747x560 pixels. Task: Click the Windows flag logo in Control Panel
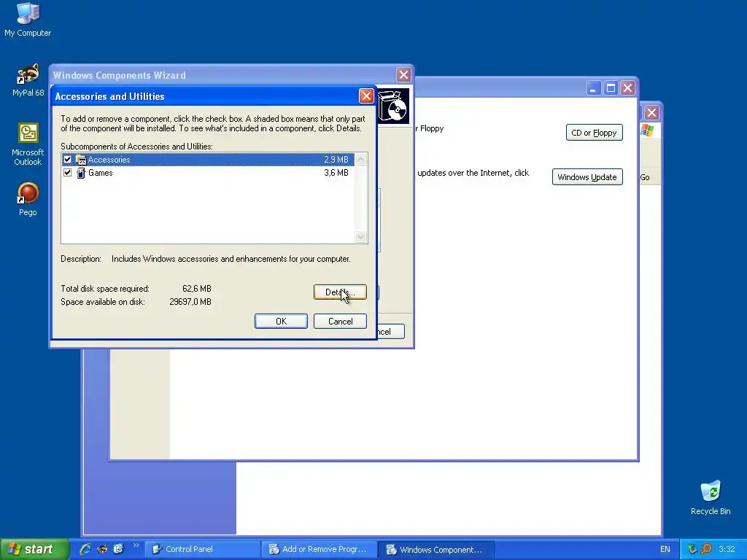point(648,130)
